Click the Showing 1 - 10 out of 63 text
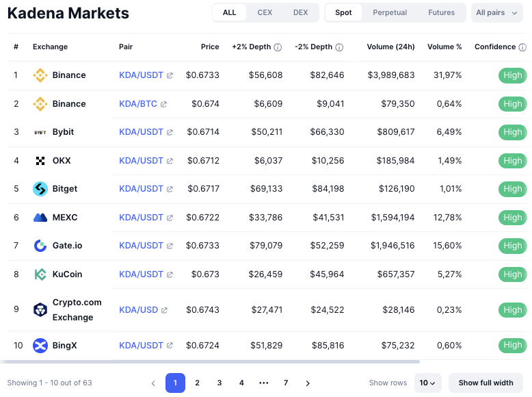This screenshot has width=532, height=397. pos(49,383)
